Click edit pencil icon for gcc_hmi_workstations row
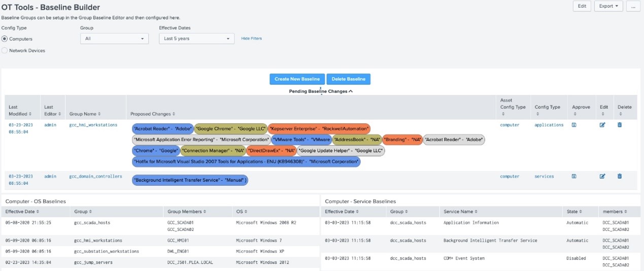 (602, 125)
